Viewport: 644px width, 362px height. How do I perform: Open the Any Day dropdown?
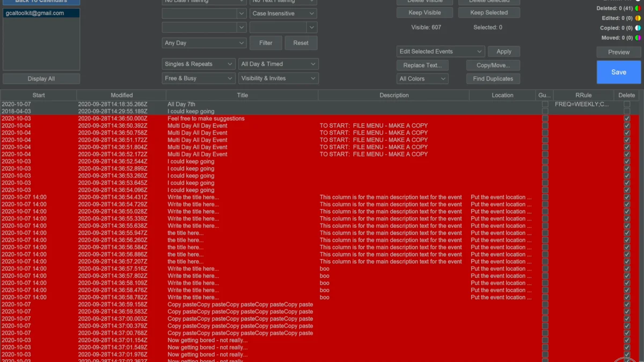coord(204,43)
